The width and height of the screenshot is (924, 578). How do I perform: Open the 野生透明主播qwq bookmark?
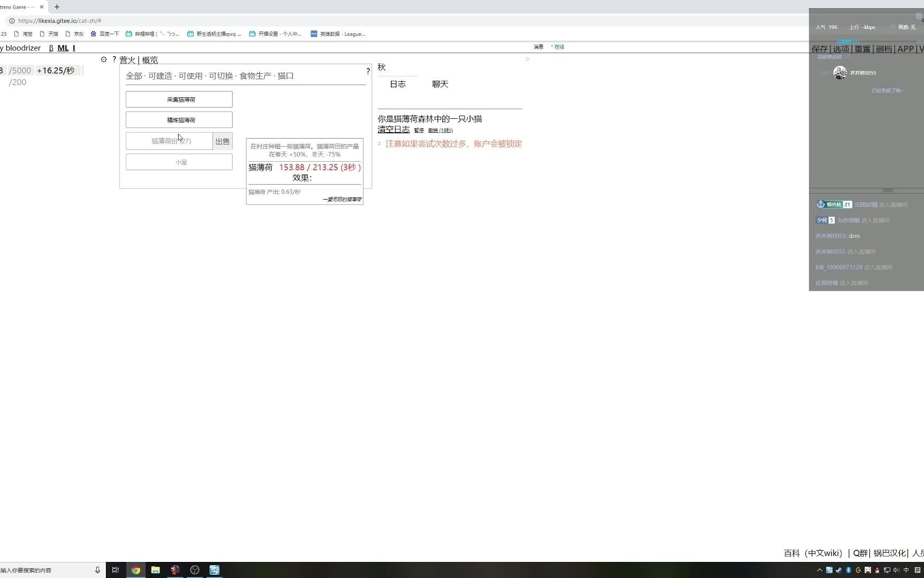pos(214,34)
